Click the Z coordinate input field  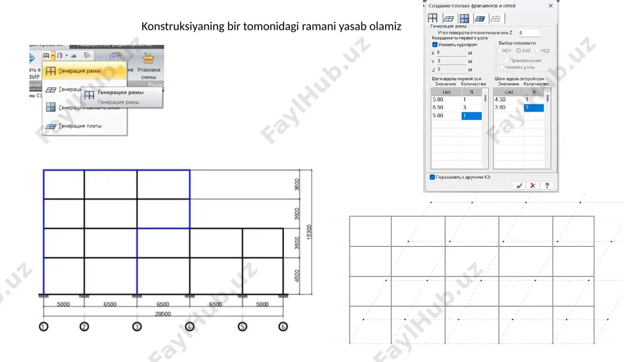click(451, 70)
